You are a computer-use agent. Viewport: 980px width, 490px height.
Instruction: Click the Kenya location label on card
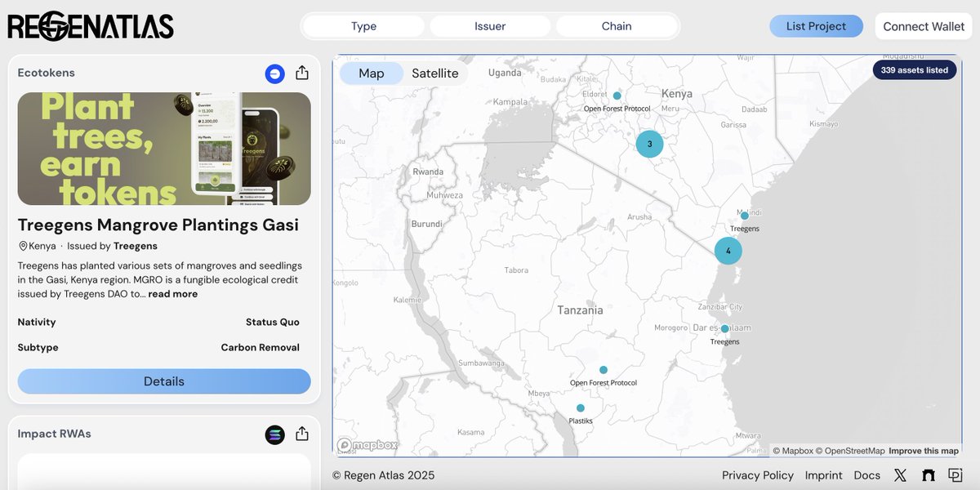[38, 246]
